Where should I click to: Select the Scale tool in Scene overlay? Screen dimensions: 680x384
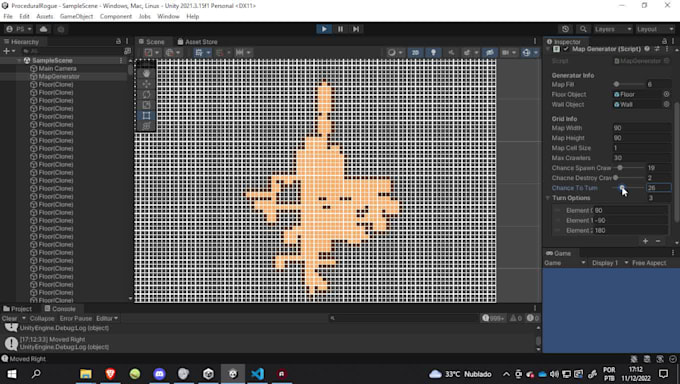tap(146, 105)
